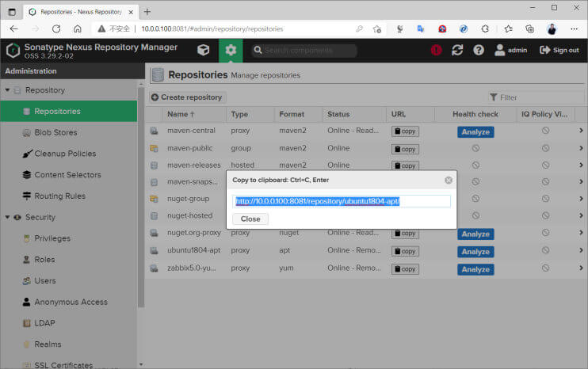Open browser Favorites star icon
Viewport: 588px width, 369px height.
click(508, 29)
